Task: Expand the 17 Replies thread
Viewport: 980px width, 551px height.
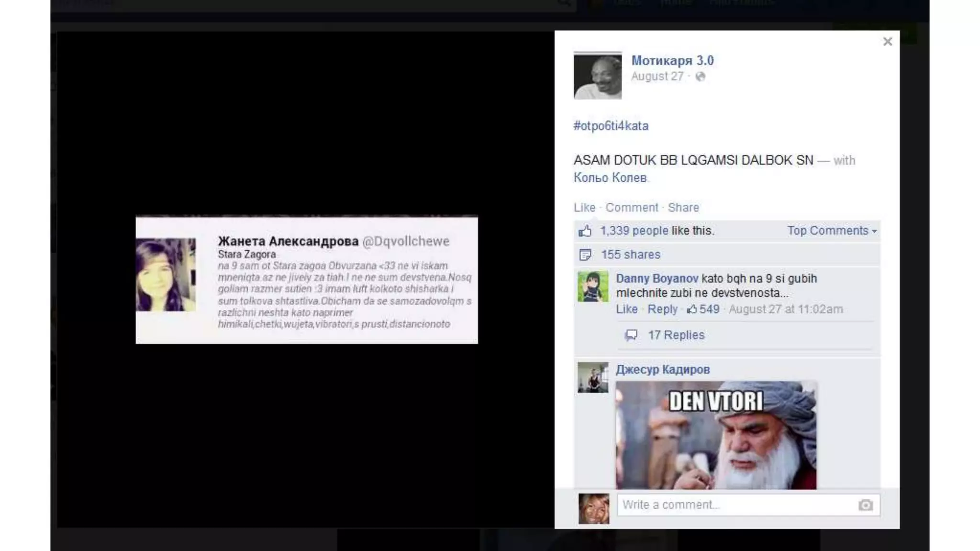Action: pos(676,335)
